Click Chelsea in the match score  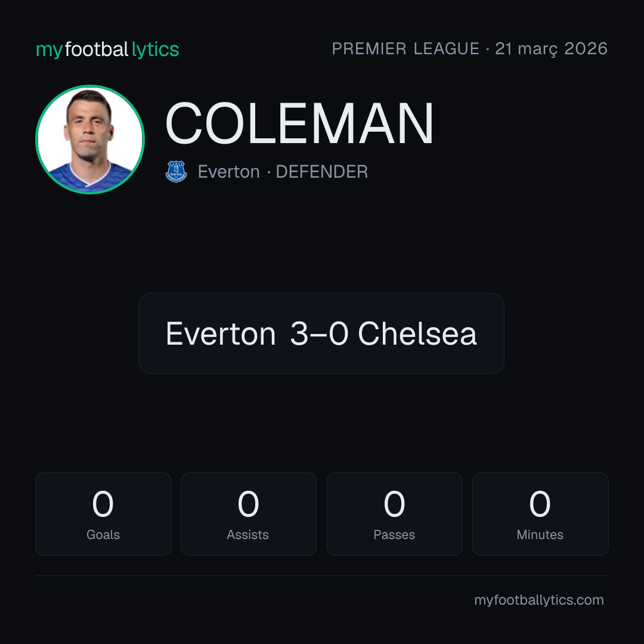pos(417,333)
